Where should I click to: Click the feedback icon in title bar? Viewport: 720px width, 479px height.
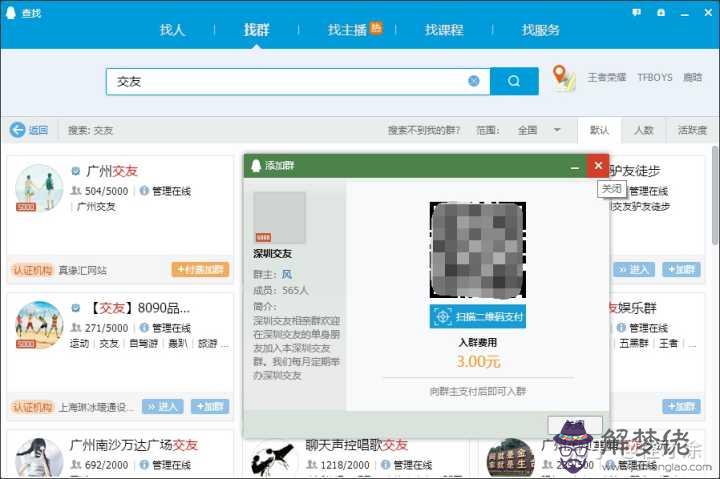click(636, 12)
